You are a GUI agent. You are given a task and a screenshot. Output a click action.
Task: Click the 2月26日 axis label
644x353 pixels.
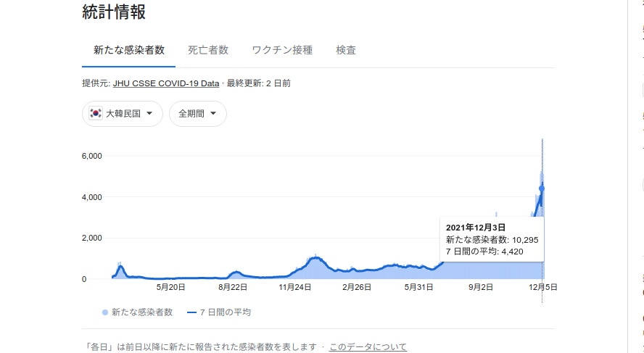click(357, 287)
